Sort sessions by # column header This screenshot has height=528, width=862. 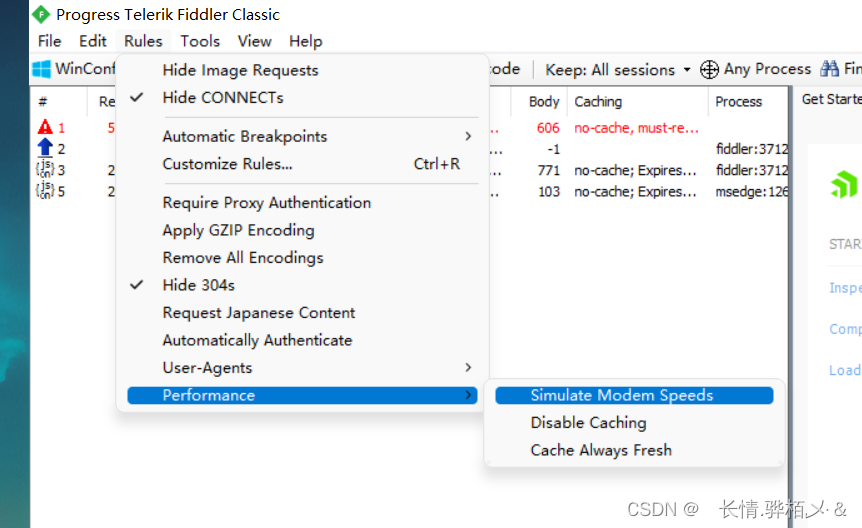click(x=59, y=102)
